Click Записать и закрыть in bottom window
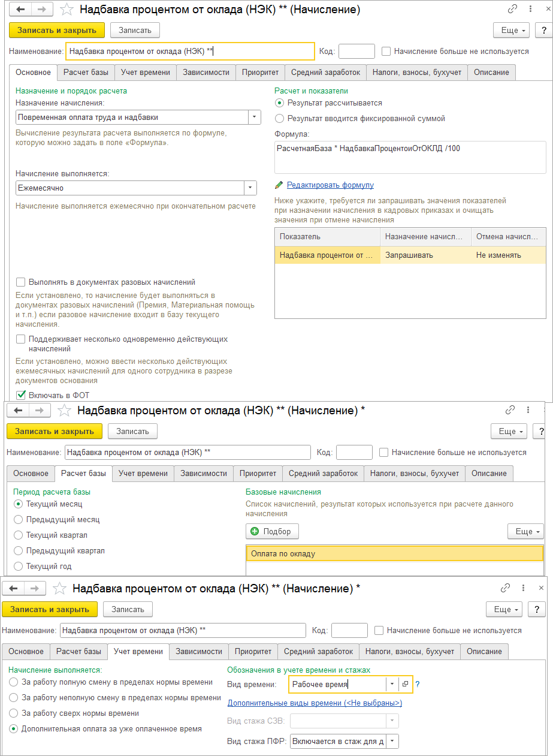Image resolution: width=553 pixels, height=756 pixels. [x=50, y=609]
